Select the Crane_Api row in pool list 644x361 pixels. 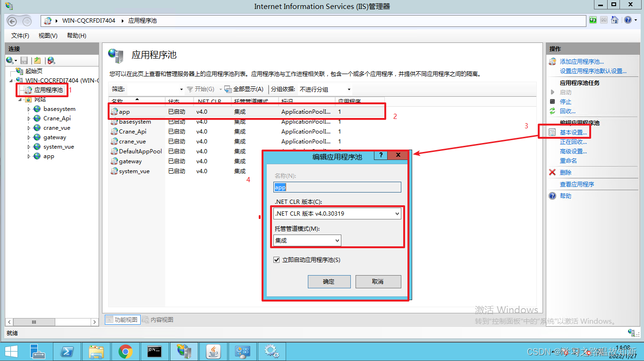(x=246, y=132)
